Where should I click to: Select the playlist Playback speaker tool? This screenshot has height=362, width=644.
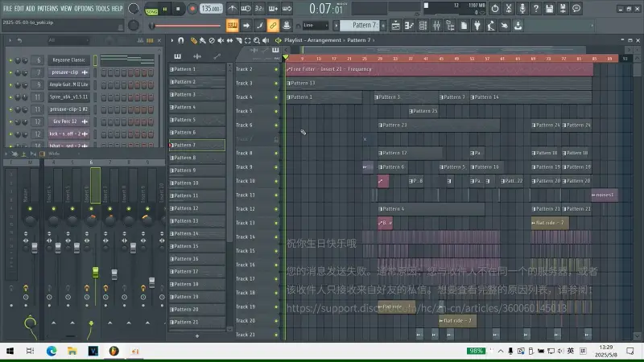(x=266, y=40)
